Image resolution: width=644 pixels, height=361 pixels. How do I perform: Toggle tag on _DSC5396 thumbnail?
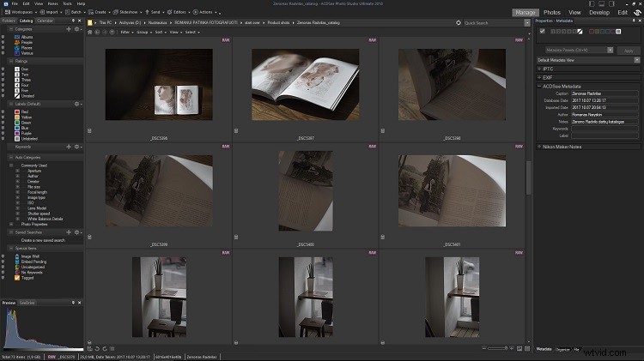89,131
